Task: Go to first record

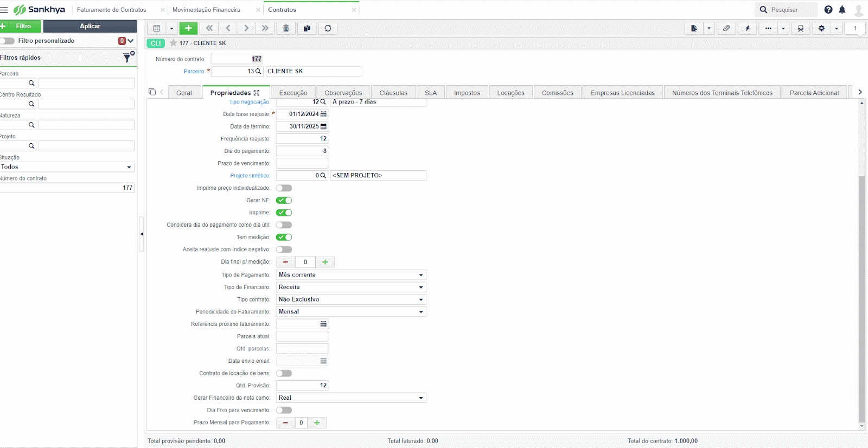Action: click(209, 28)
